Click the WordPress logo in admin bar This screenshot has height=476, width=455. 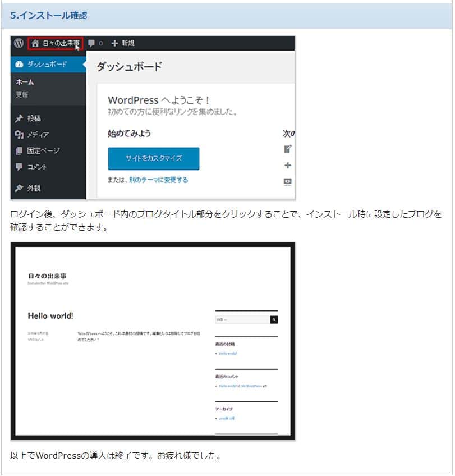tap(19, 43)
